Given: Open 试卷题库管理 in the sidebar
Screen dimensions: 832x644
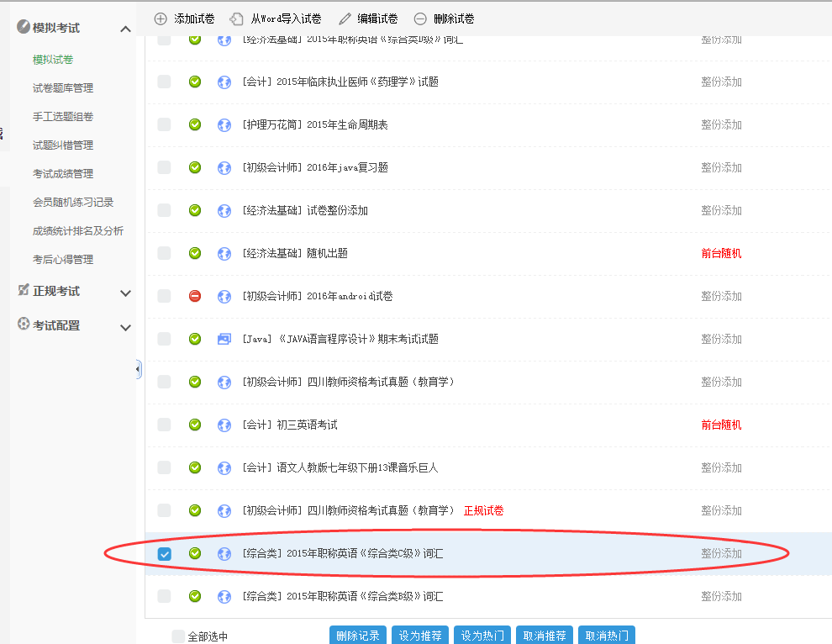Looking at the screenshot, I should (x=63, y=88).
